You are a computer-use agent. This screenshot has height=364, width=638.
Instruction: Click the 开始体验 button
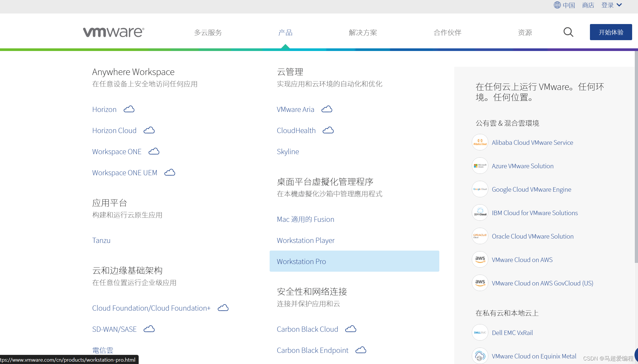tap(611, 32)
